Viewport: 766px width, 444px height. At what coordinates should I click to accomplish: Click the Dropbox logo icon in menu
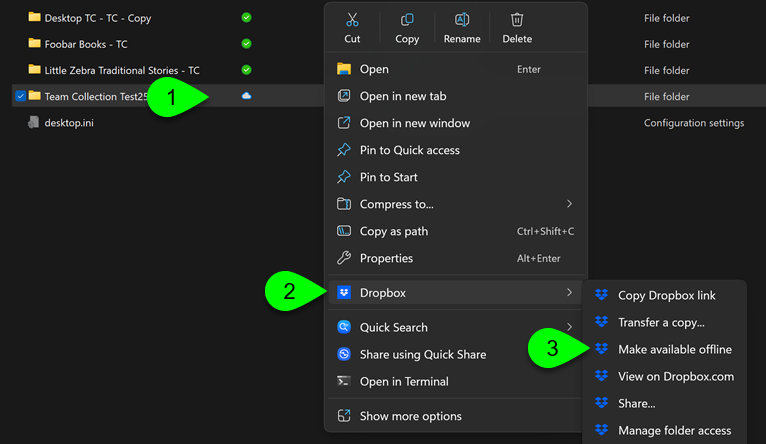tap(344, 293)
